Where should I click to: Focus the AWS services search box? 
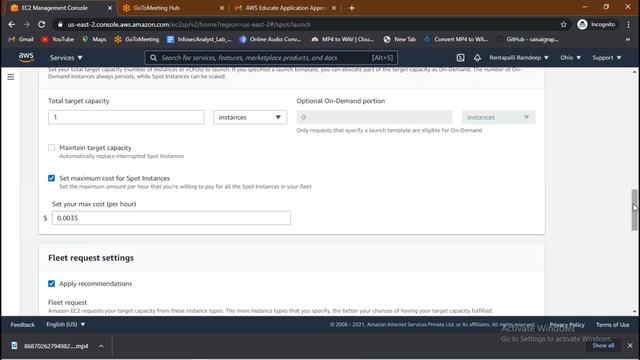(271, 58)
